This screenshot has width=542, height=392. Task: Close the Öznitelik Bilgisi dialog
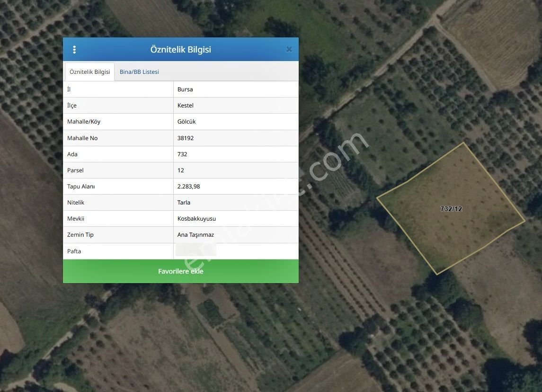[x=289, y=50]
